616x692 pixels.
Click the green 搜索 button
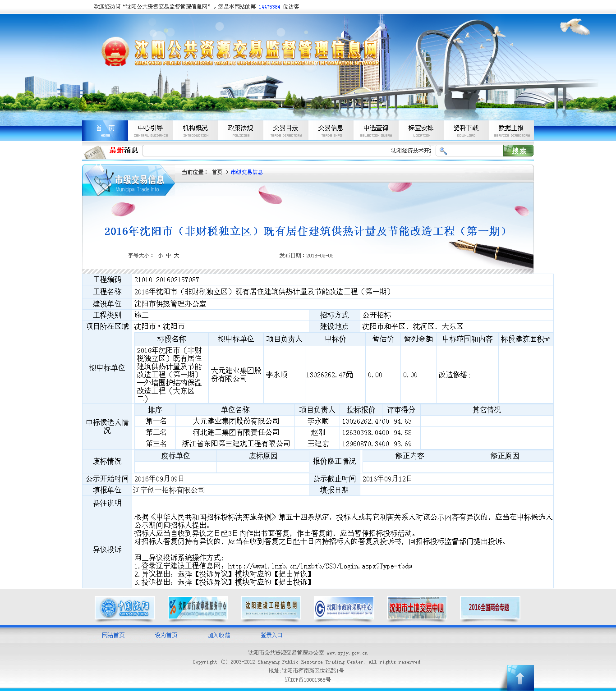tap(519, 151)
